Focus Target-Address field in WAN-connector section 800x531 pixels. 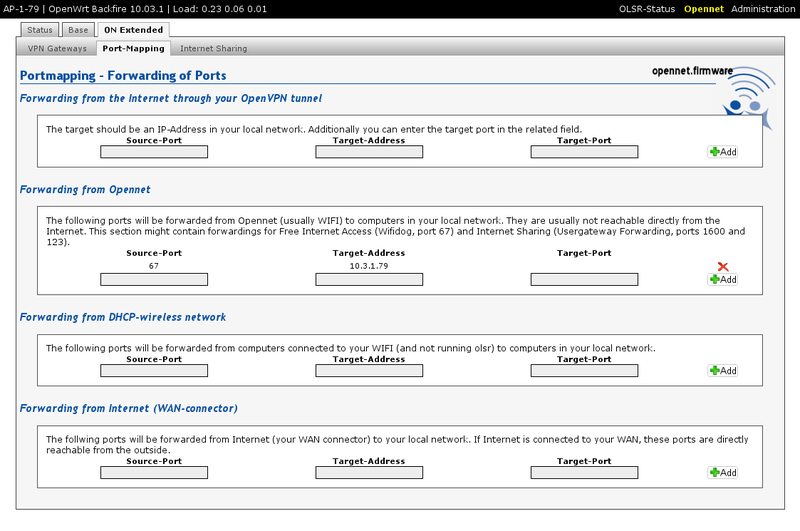pos(369,472)
